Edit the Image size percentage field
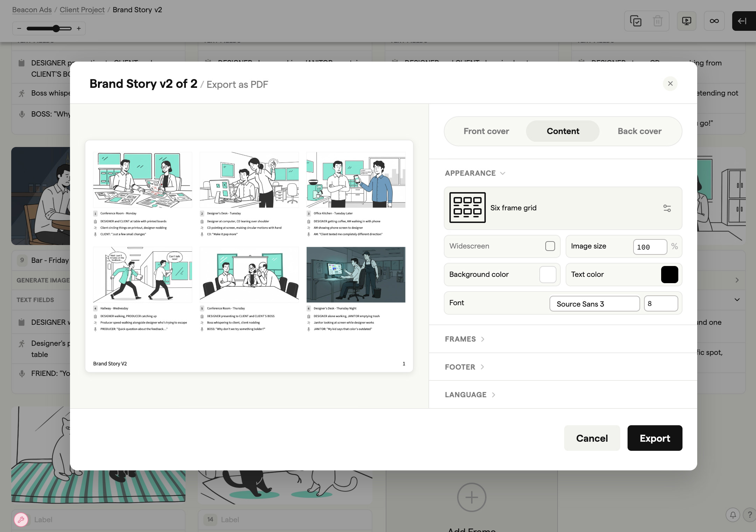The width and height of the screenshot is (756, 532). tap(650, 247)
